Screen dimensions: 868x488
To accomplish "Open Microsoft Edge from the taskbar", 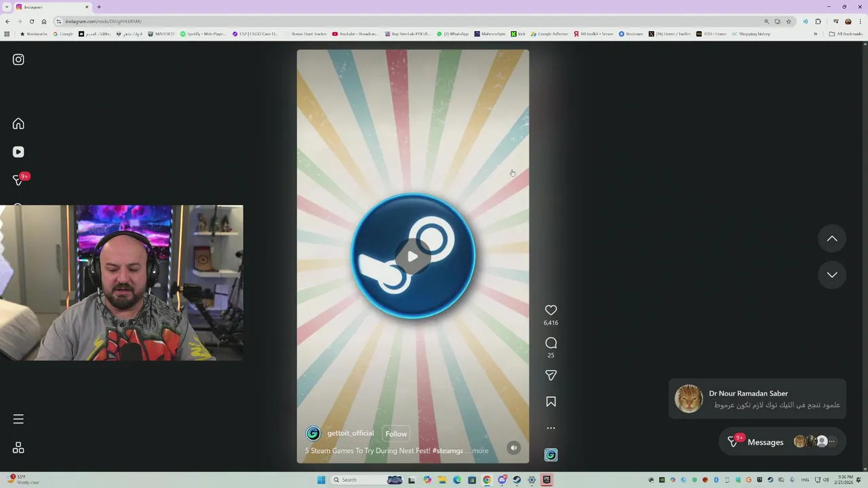I will click(x=457, y=480).
